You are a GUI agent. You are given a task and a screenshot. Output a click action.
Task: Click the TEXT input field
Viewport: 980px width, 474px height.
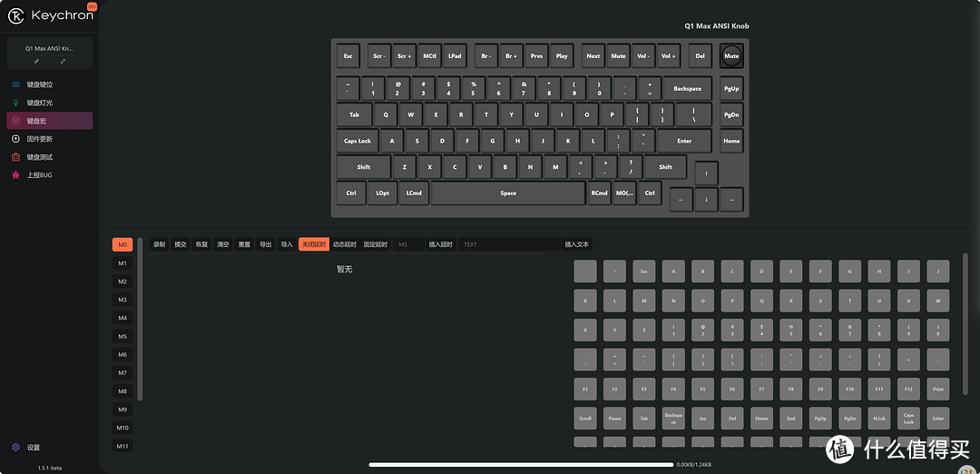pyautogui.click(x=509, y=244)
